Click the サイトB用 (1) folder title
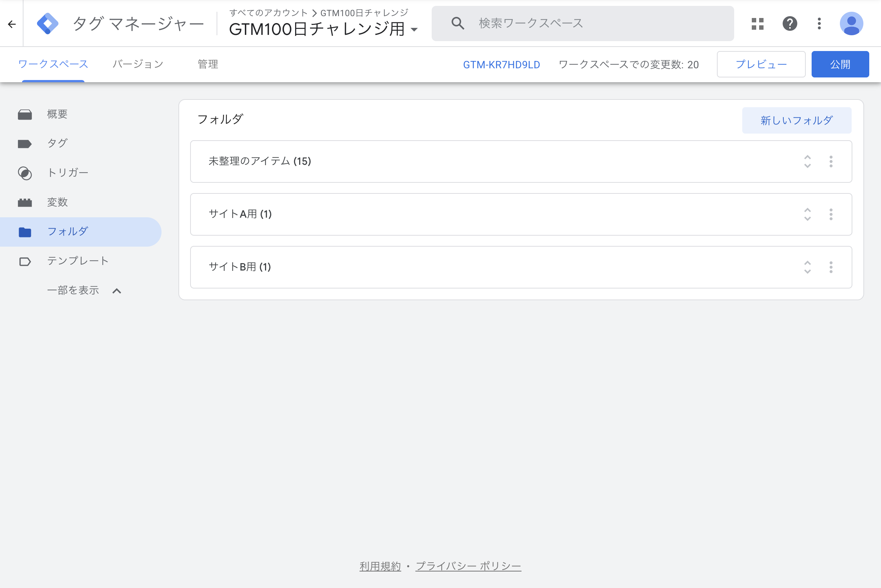 (x=240, y=266)
